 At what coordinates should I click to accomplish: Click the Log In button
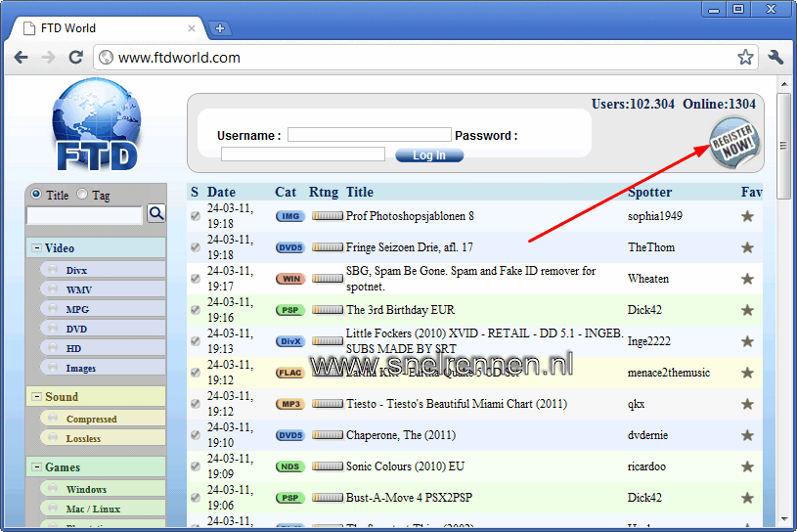click(429, 155)
